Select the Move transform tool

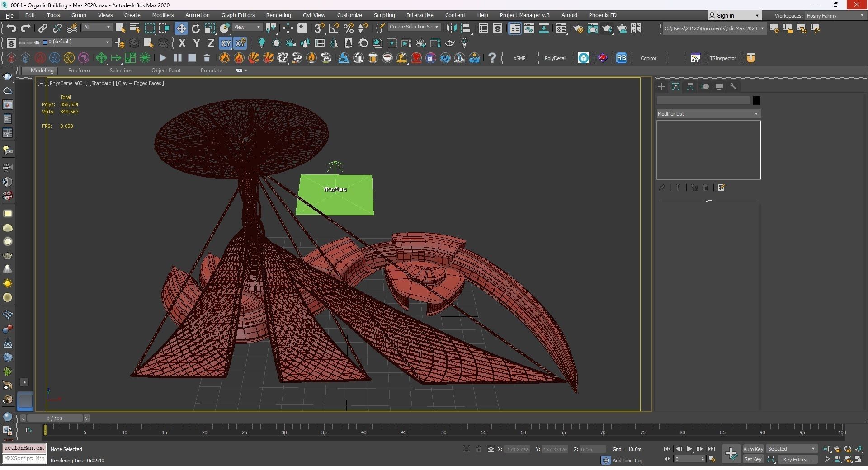tap(181, 28)
